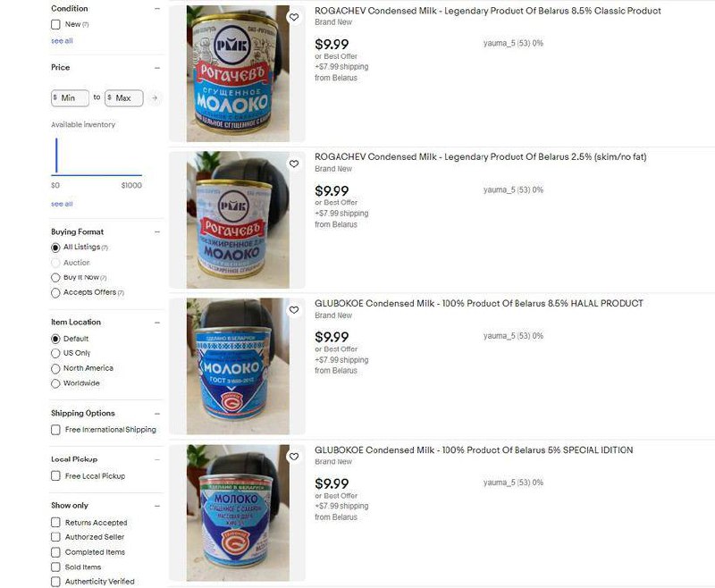Collapse the Price filter section
This screenshot has height=588, width=715.
click(x=157, y=68)
